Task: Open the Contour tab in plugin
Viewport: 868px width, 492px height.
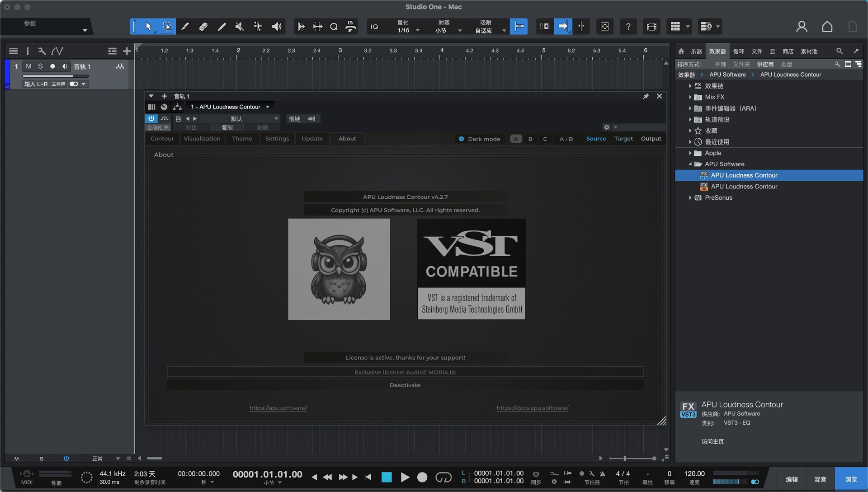Action: point(162,139)
